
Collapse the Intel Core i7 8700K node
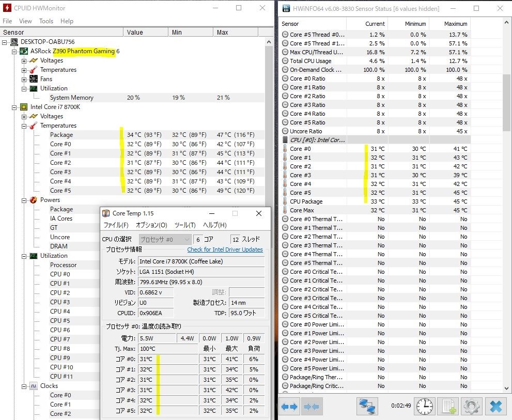pyautogui.click(x=14, y=107)
